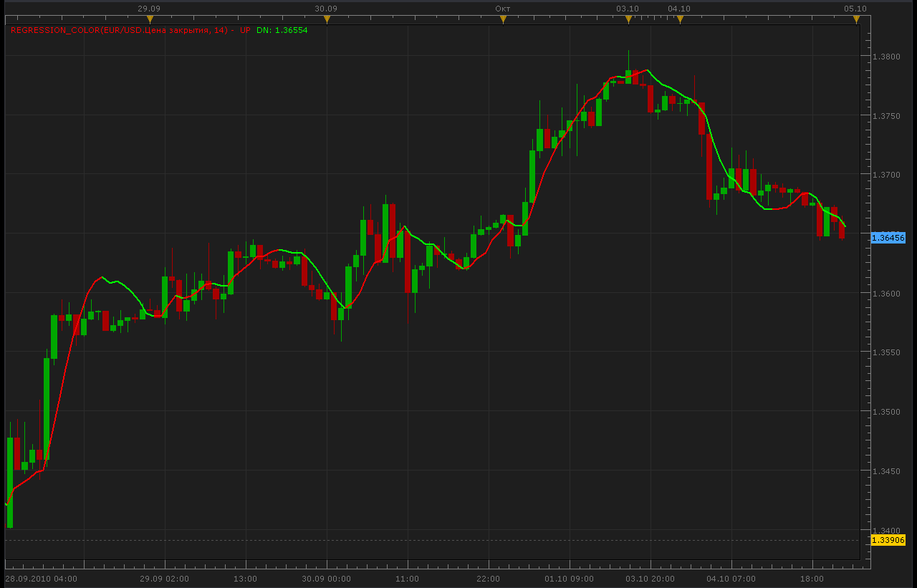Click the 1.3800 price axis label
The image size is (917, 588).
886,57
